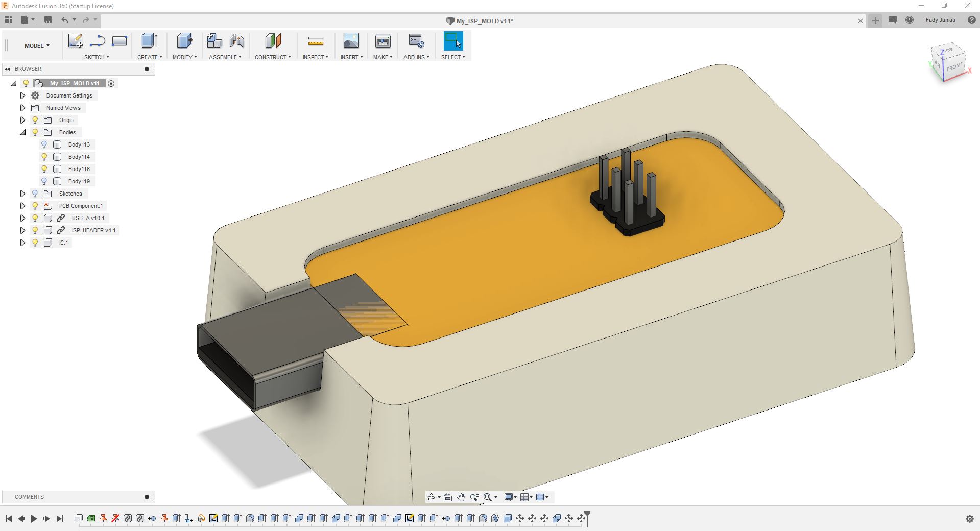980x531 pixels.
Task: Select Body119 in the browser tree
Action: pyautogui.click(x=79, y=181)
